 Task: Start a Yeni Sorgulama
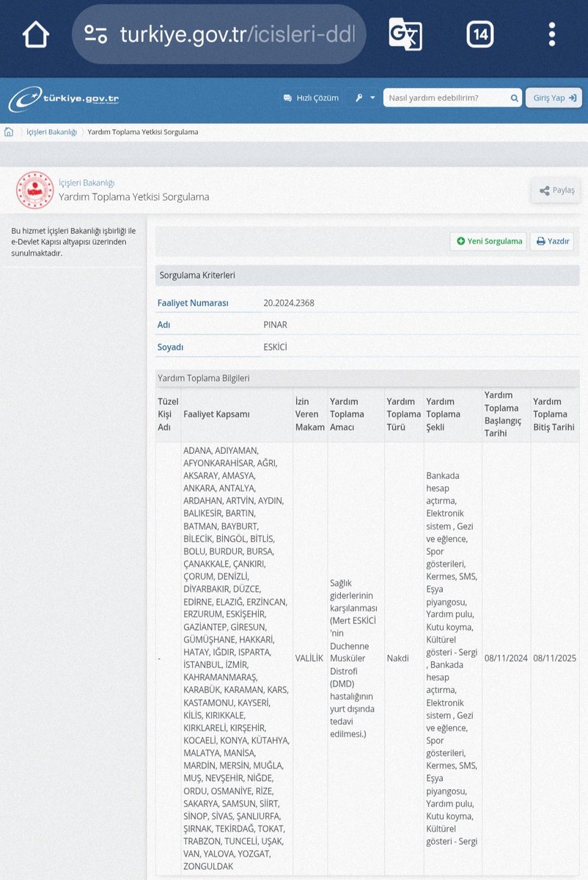(488, 241)
